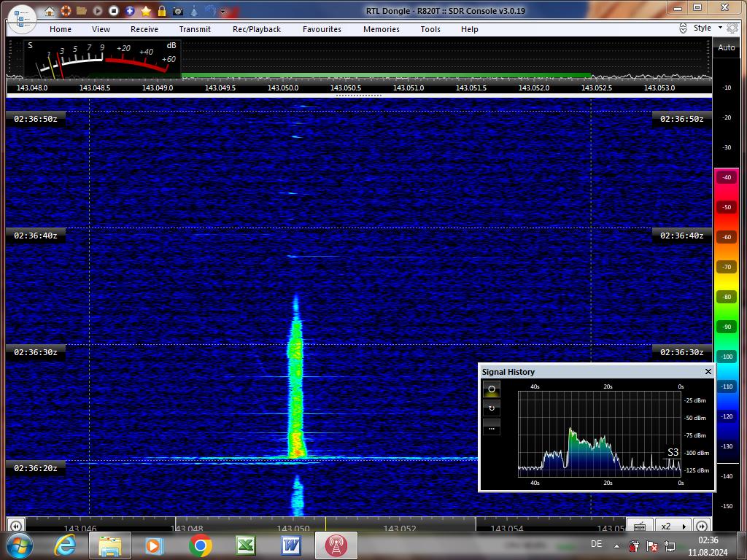Click the 143.051.5 frequency label
747x560 pixels.
click(471, 88)
